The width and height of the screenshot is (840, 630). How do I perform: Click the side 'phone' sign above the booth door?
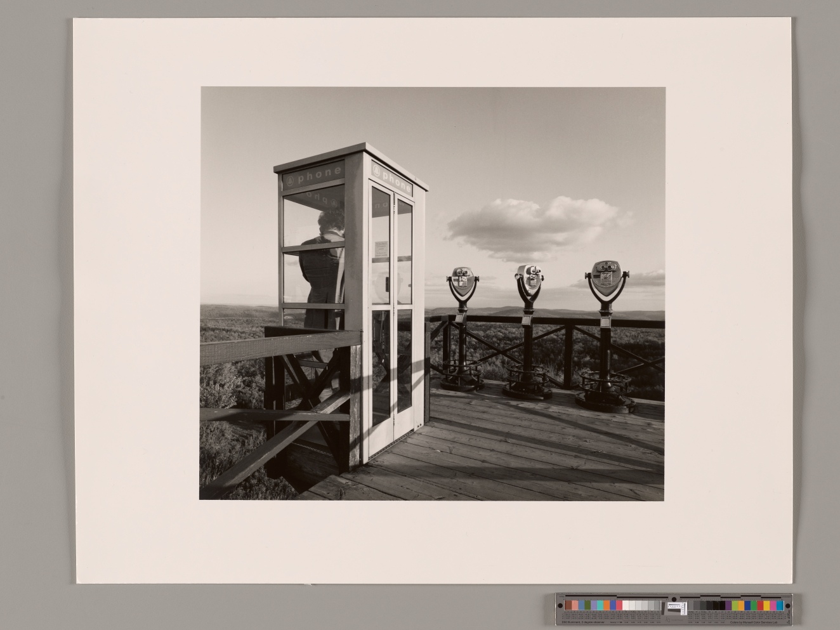pyautogui.click(x=391, y=176)
